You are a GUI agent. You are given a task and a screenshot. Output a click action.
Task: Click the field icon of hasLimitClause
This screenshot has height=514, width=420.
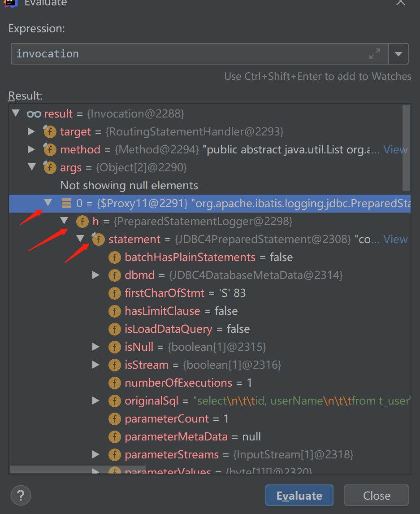tap(115, 311)
